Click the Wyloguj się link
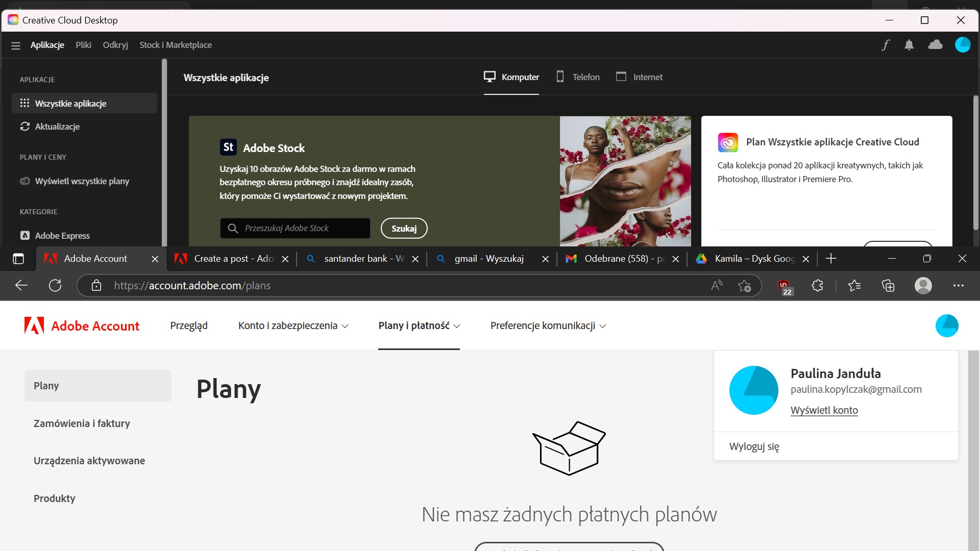Screen dimensions: 980x551 coord(754,446)
